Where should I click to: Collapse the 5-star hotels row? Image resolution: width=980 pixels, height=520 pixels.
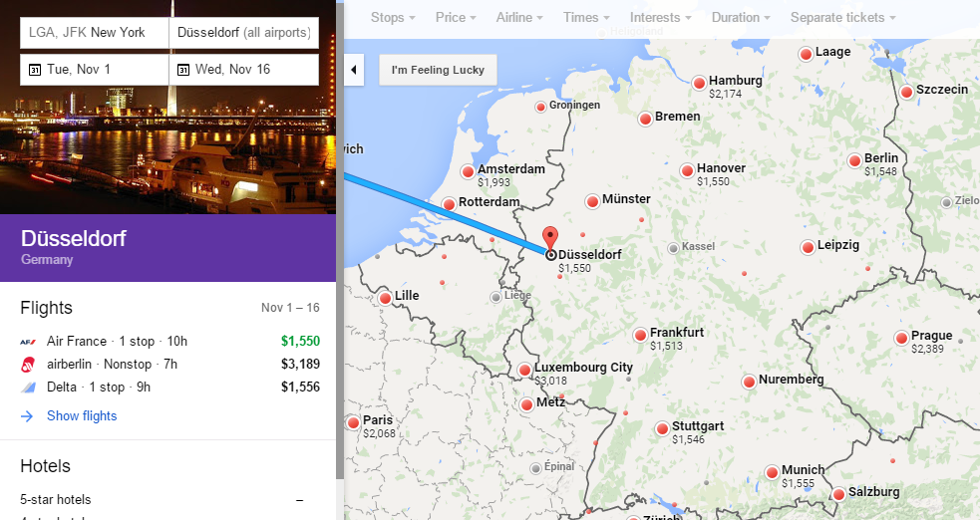[300, 500]
